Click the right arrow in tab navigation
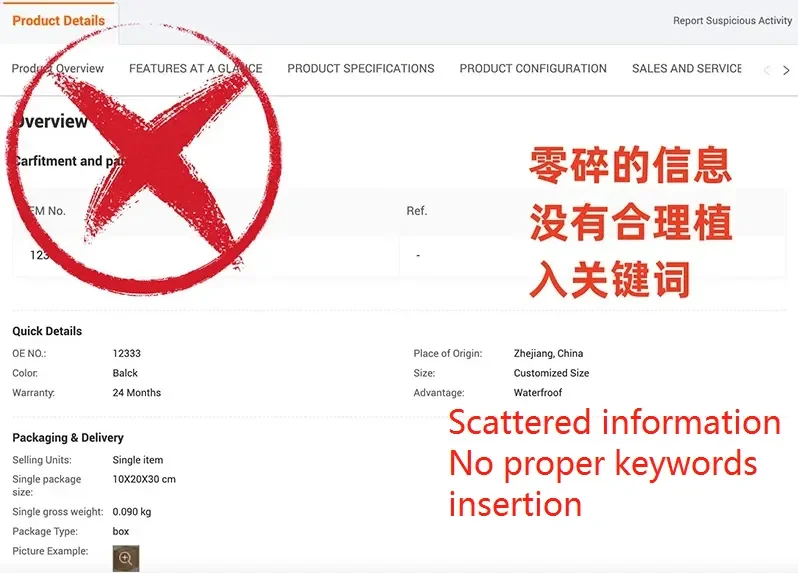Image resolution: width=798 pixels, height=573 pixels. [x=786, y=70]
